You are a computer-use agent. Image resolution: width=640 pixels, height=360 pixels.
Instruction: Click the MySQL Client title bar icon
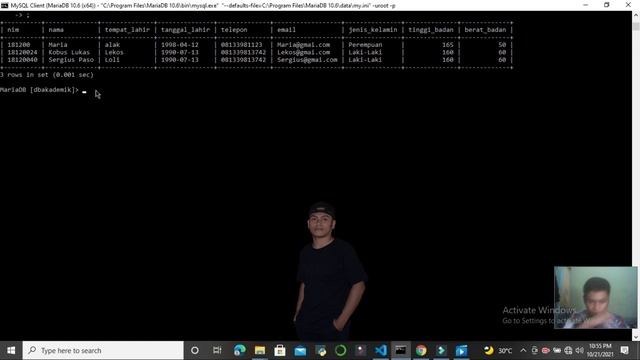(x=4, y=5)
